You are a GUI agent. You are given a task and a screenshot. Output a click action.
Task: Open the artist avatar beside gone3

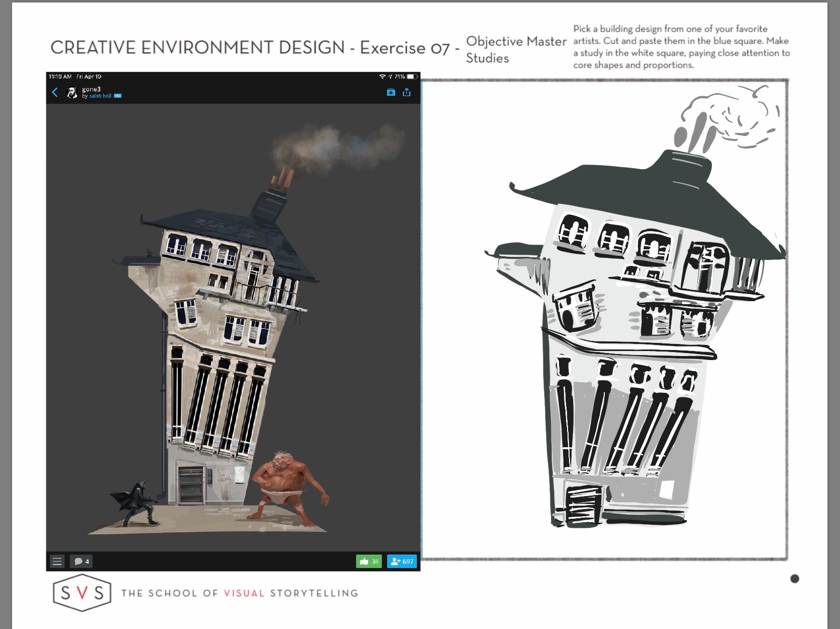pos(73,92)
